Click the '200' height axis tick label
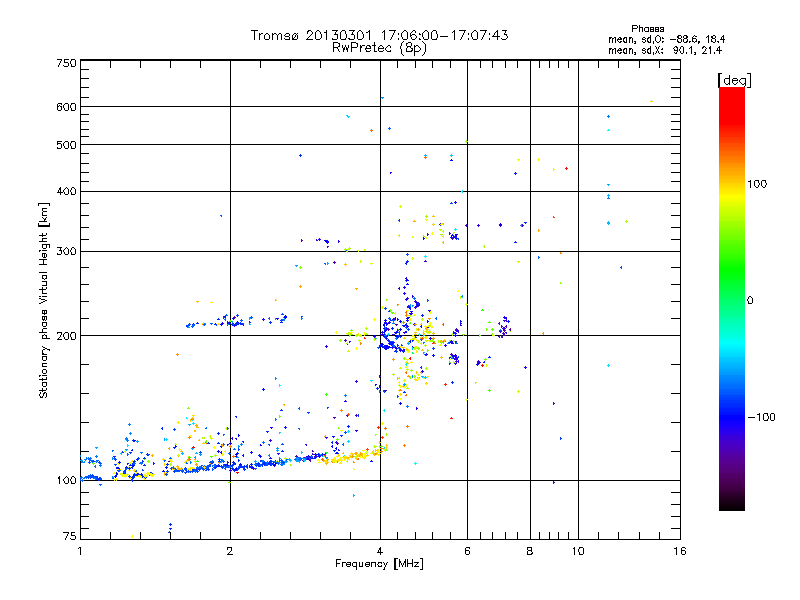The height and width of the screenshot is (600, 800). click(x=66, y=336)
